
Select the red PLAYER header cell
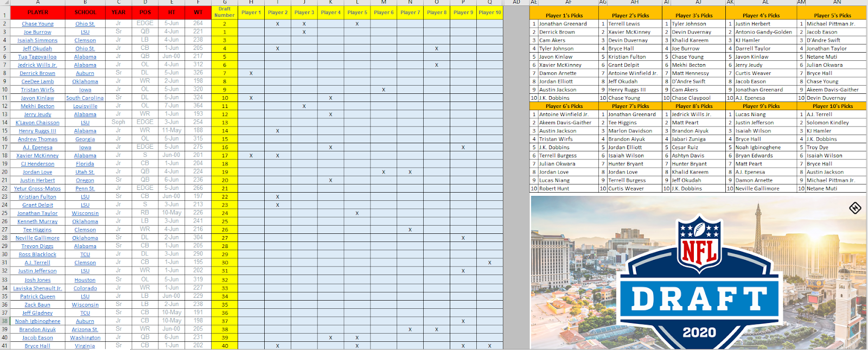(x=37, y=12)
